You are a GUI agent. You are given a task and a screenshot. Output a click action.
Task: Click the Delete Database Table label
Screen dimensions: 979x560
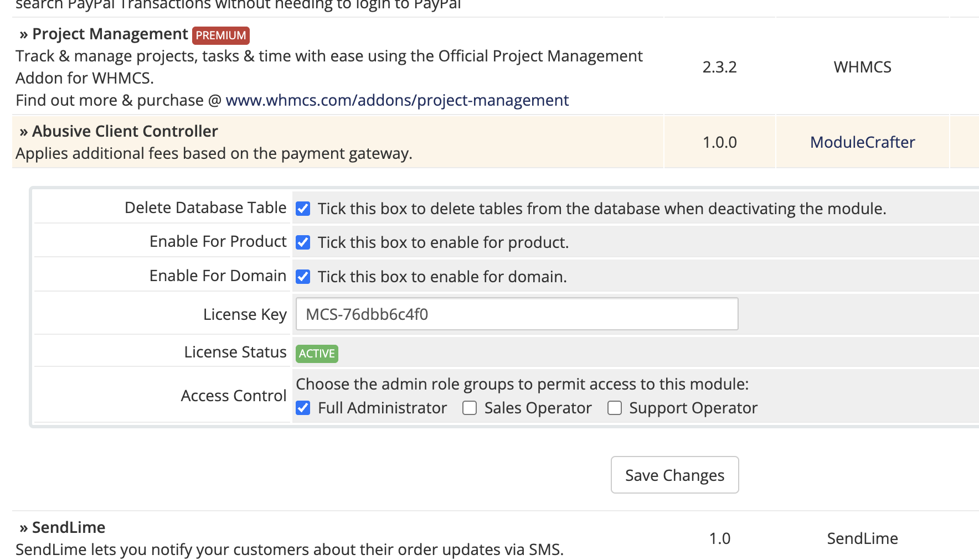coord(205,208)
